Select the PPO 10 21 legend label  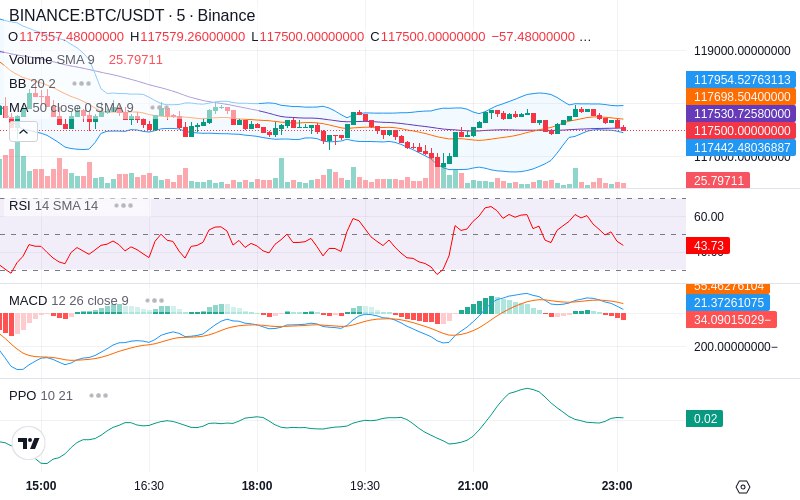pos(41,395)
